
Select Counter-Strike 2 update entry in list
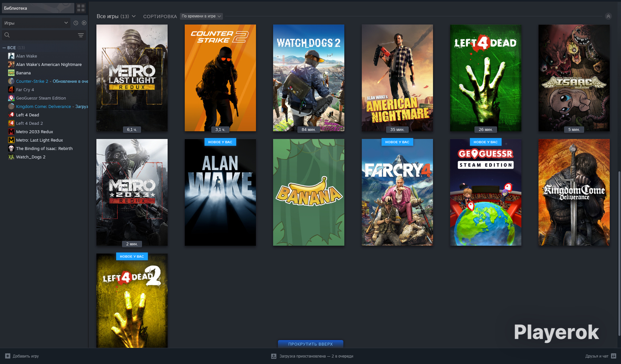(x=52, y=81)
